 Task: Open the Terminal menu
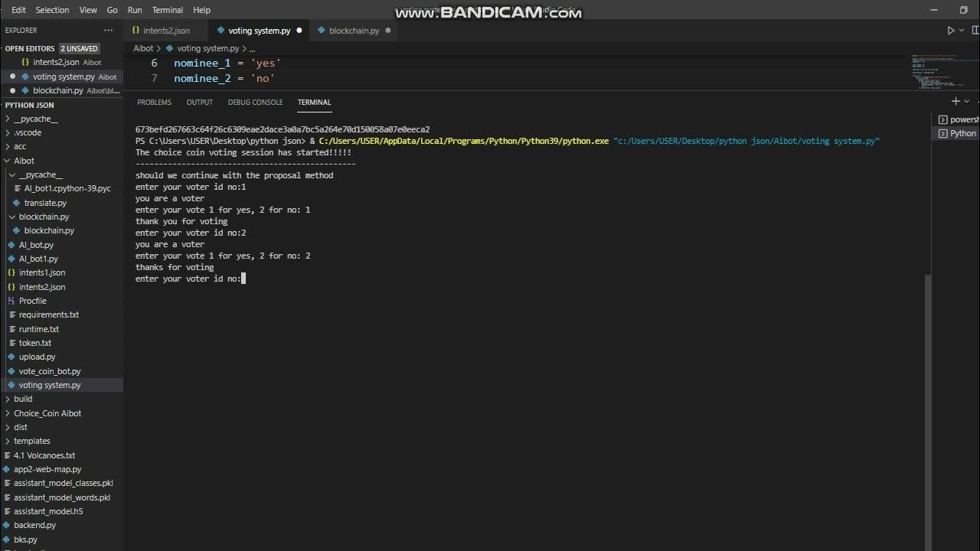[x=167, y=10]
